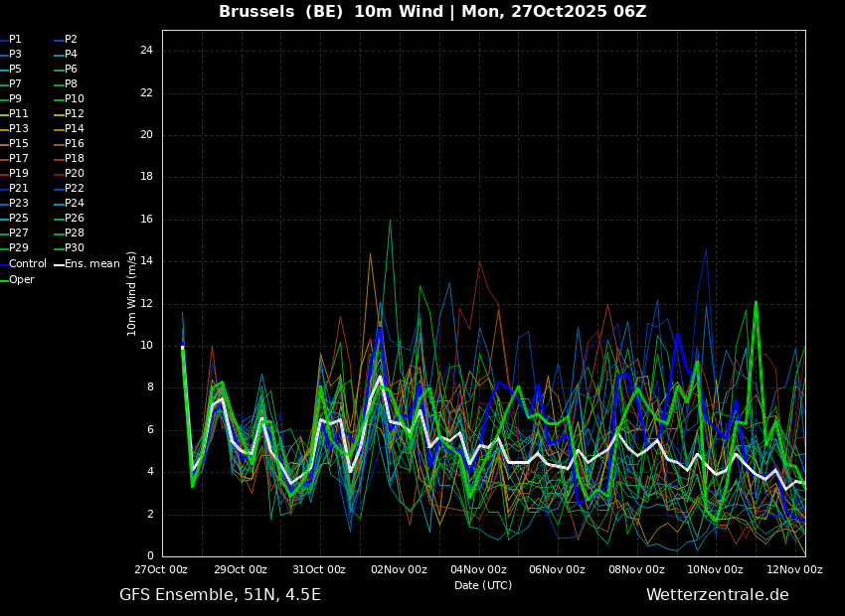
Task: Click the P1 legend entry
Action: pyautogui.click(x=11, y=40)
